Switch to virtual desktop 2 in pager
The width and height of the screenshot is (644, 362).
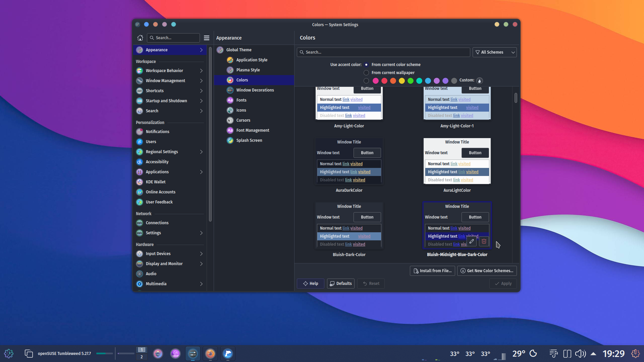click(142, 357)
